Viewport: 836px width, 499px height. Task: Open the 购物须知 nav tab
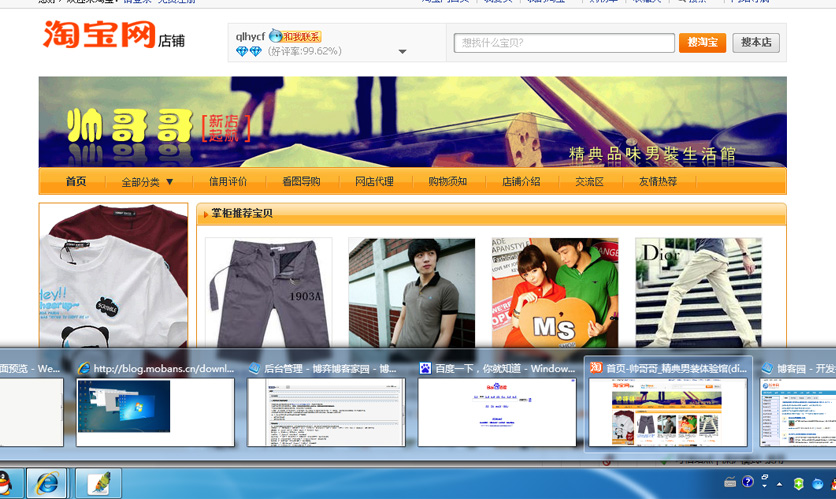coord(447,181)
